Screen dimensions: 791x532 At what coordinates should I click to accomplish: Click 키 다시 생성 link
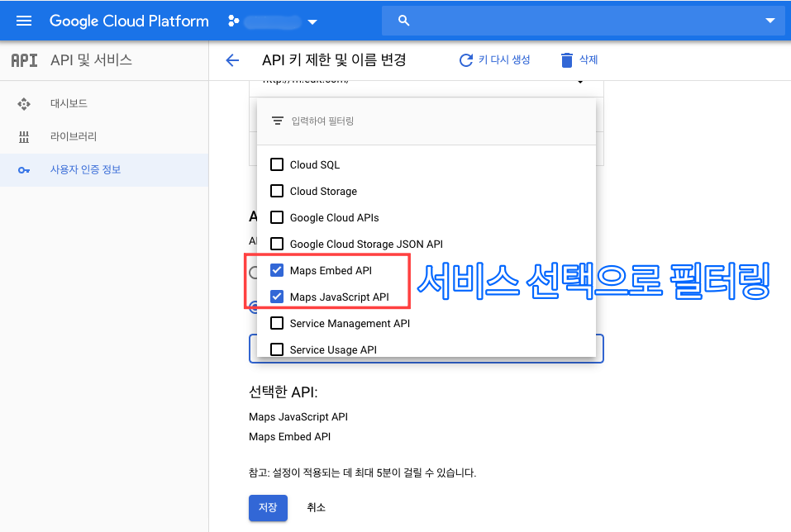[504, 60]
